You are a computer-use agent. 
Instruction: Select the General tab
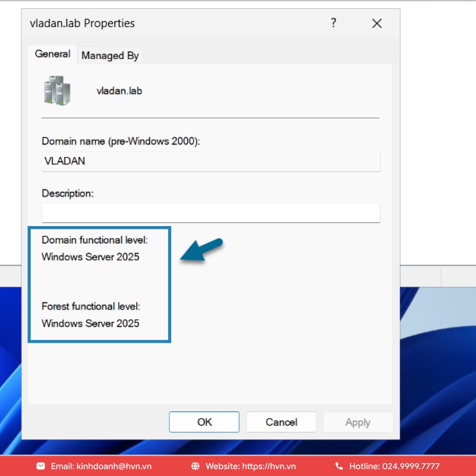click(x=52, y=54)
